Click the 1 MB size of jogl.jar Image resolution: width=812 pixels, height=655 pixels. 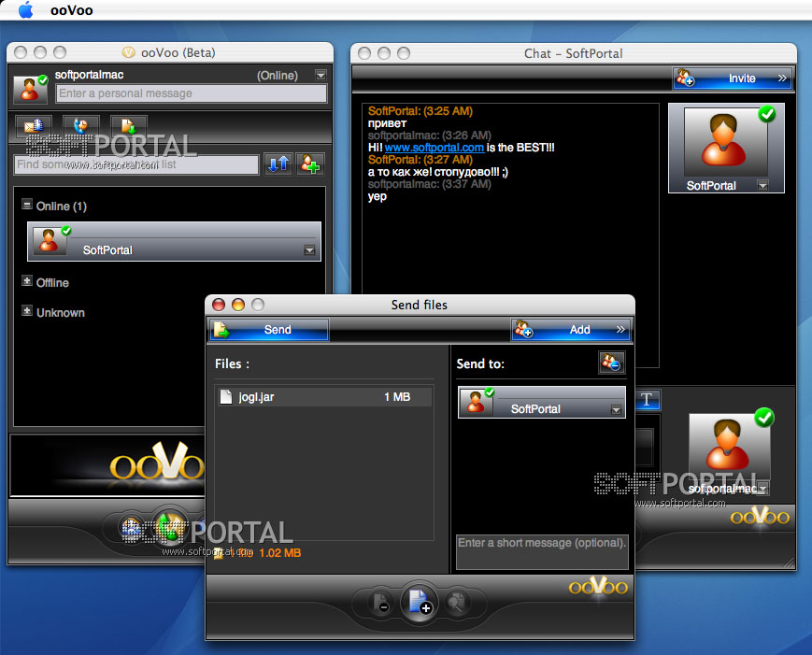pos(397,397)
